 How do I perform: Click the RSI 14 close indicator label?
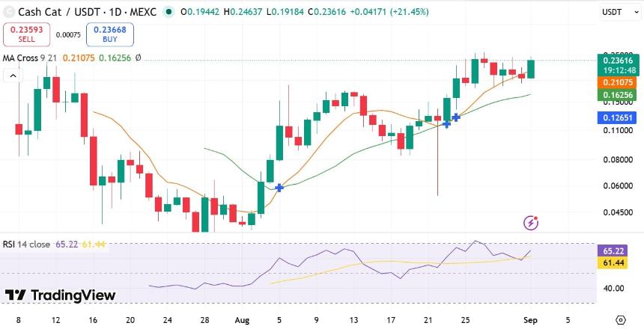coord(26,245)
